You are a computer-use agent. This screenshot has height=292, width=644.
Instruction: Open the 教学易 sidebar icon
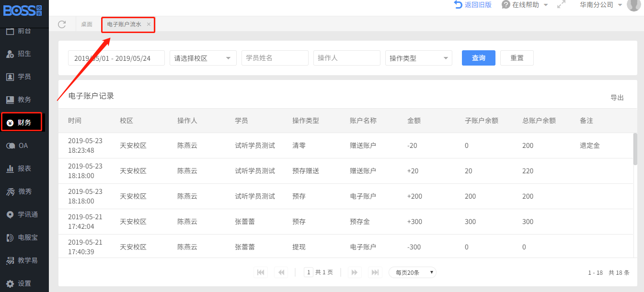coord(10,260)
